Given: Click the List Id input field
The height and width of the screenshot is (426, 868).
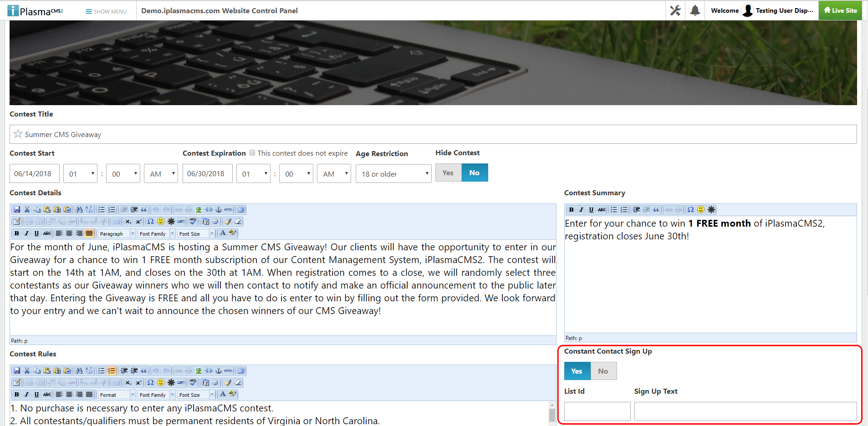Looking at the screenshot, I should click(x=597, y=411).
